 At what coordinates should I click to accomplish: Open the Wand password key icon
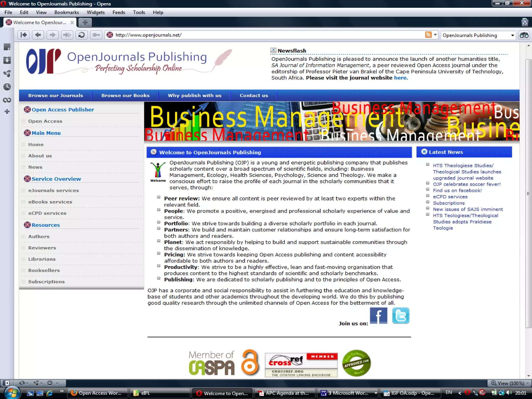(96, 35)
